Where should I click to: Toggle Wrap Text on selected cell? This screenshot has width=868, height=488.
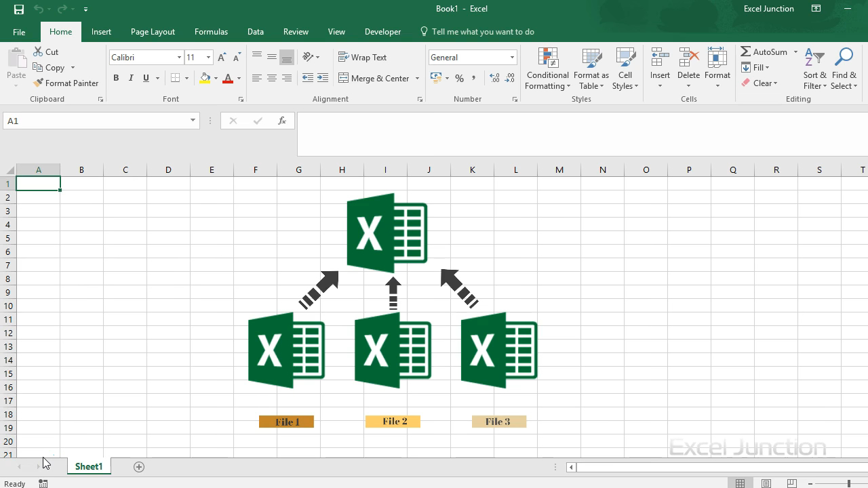pyautogui.click(x=362, y=58)
